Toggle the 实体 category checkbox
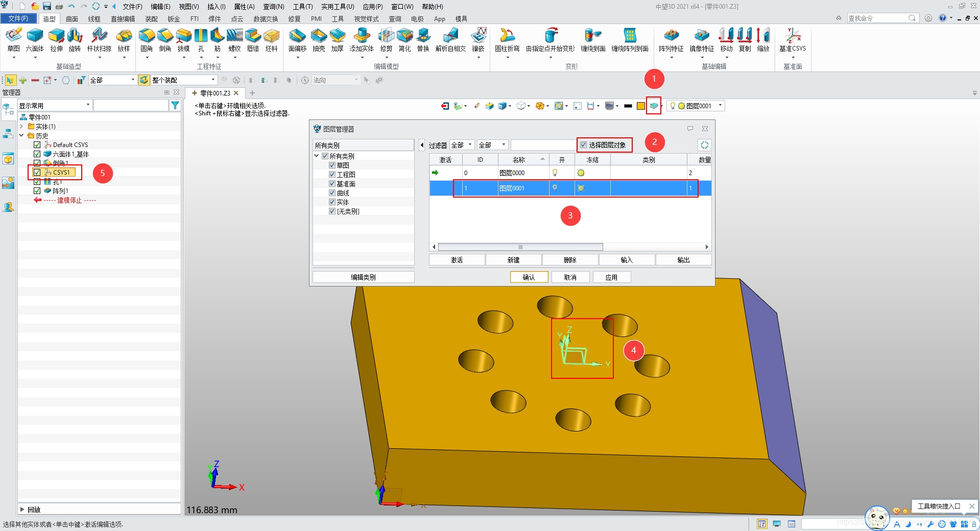The image size is (980, 531). 332,202
